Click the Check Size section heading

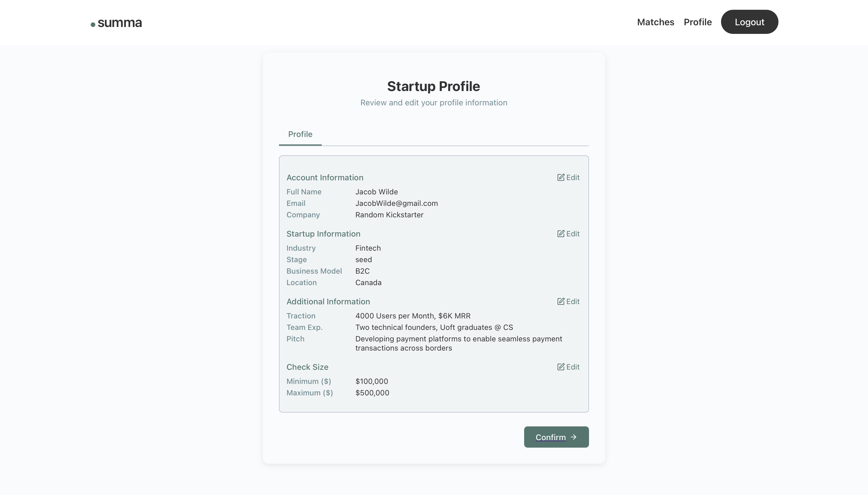(x=307, y=367)
